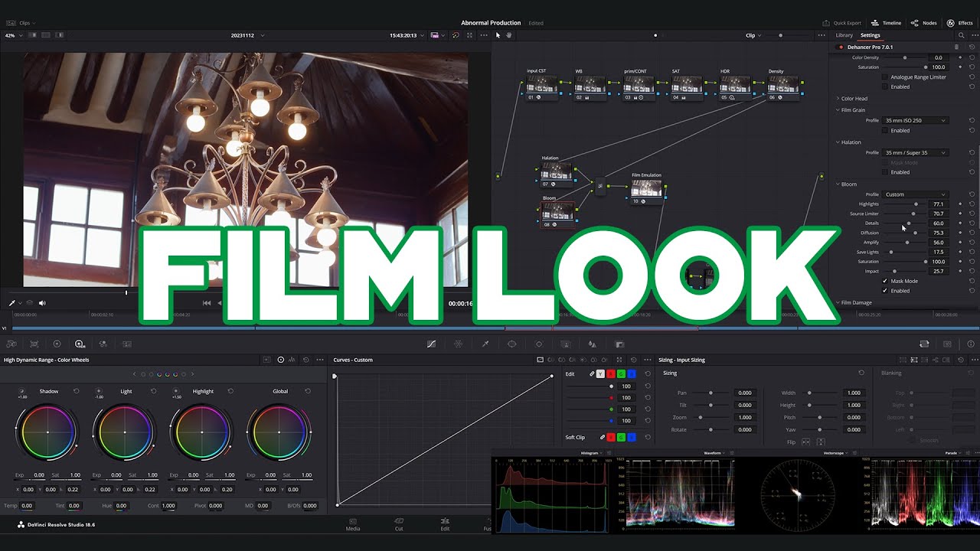The image size is (980, 551).
Task: Open the Curves palette icon in toolbar
Action: point(431,344)
